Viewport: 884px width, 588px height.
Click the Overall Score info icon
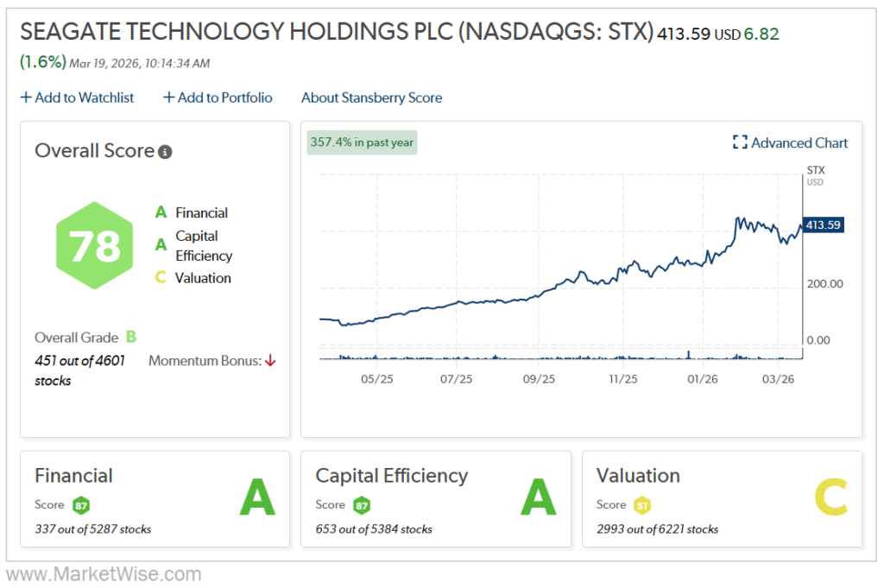[x=165, y=152]
